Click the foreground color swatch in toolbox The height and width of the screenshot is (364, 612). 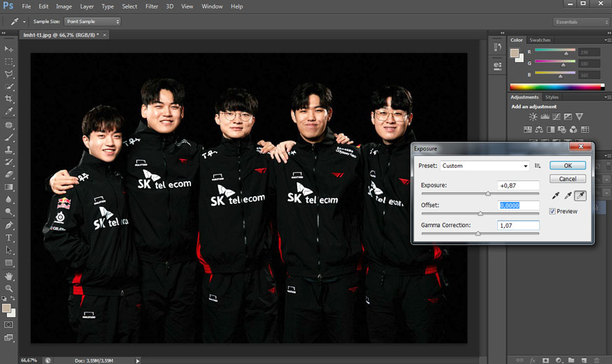(6, 309)
